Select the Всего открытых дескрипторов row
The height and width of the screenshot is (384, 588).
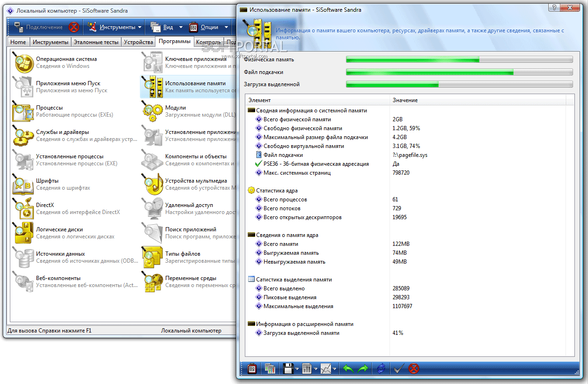[x=406, y=217]
